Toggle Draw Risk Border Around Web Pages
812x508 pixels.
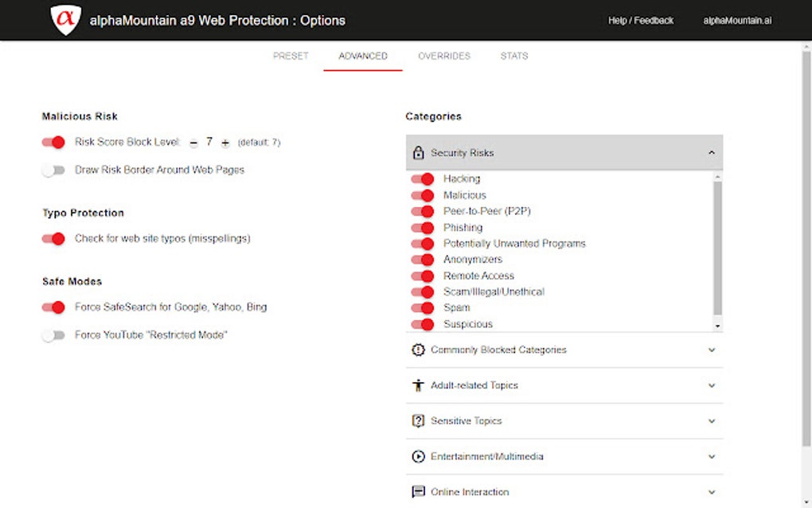(53, 170)
